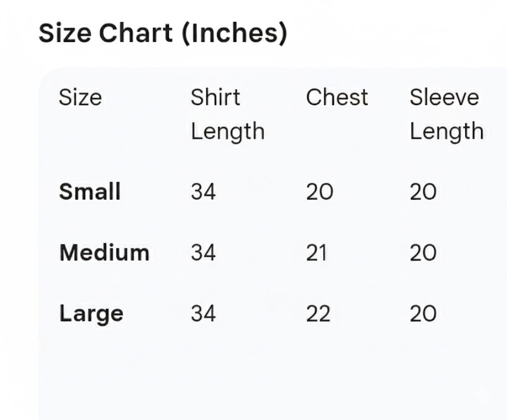507x420 pixels.
Task: Click the words "Size Chart" in the title
Action: coord(106,34)
